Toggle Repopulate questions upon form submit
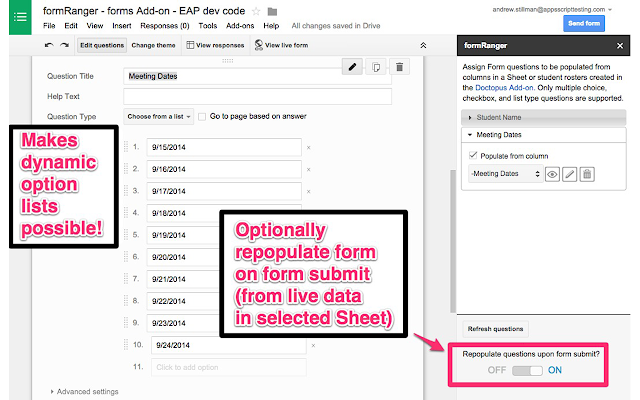The width and height of the screenshot is (640, 400). 527,370
